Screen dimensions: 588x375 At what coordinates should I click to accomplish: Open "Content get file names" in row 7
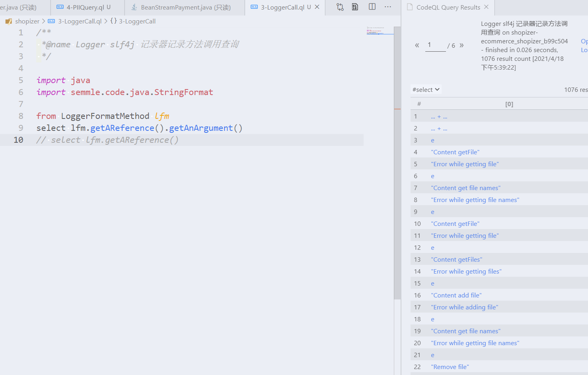click(x=465, y=188)
